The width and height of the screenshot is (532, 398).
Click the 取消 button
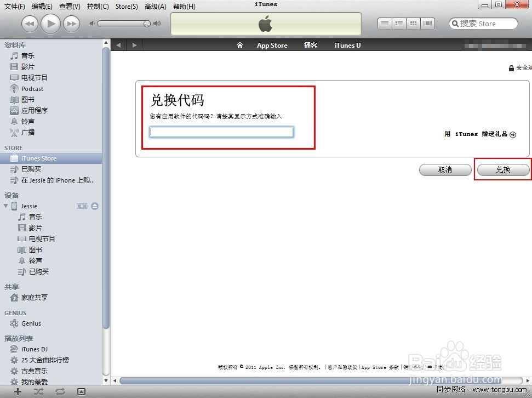tap(445, 170)
